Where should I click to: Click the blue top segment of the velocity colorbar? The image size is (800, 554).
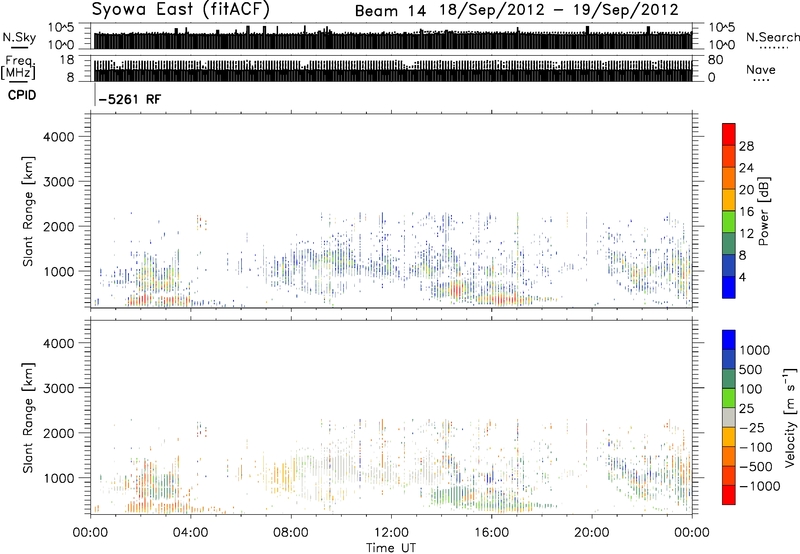pos(729,340)
